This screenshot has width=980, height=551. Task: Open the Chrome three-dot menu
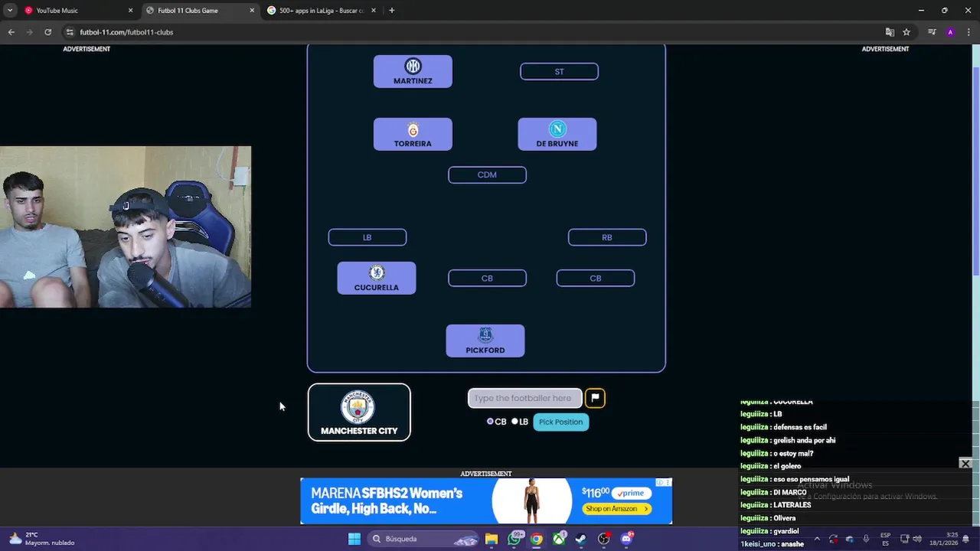point(968,32)
